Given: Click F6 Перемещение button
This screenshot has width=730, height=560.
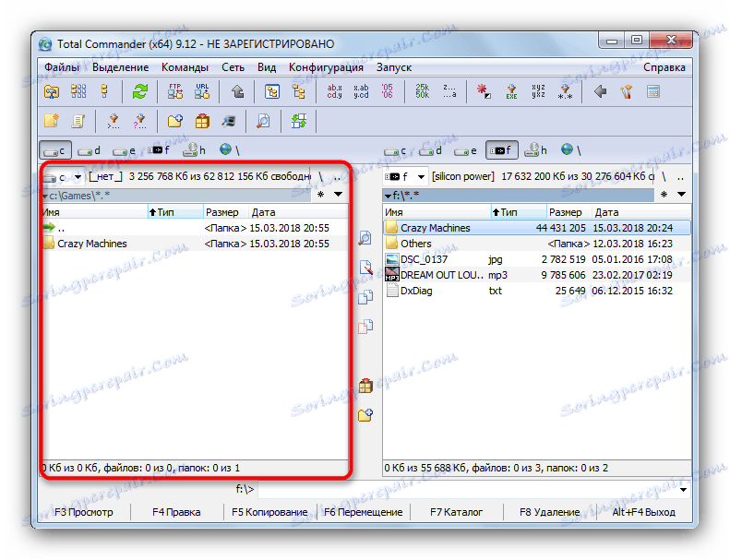Looking at the screenshot, I should tap(363, 512).
